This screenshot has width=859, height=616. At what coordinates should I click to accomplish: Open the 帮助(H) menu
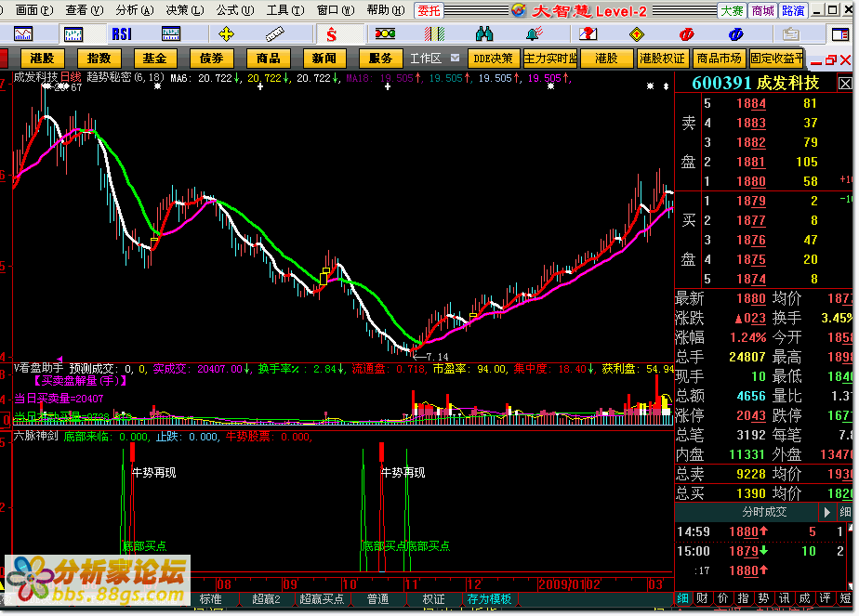pyautogui.click(x=386, y=10)
